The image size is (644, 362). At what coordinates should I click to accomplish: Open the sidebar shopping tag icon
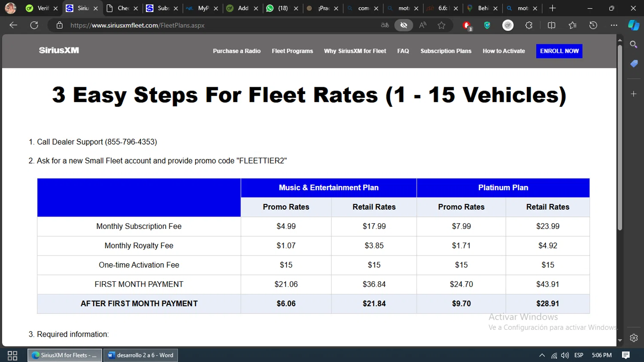point(634,64)
